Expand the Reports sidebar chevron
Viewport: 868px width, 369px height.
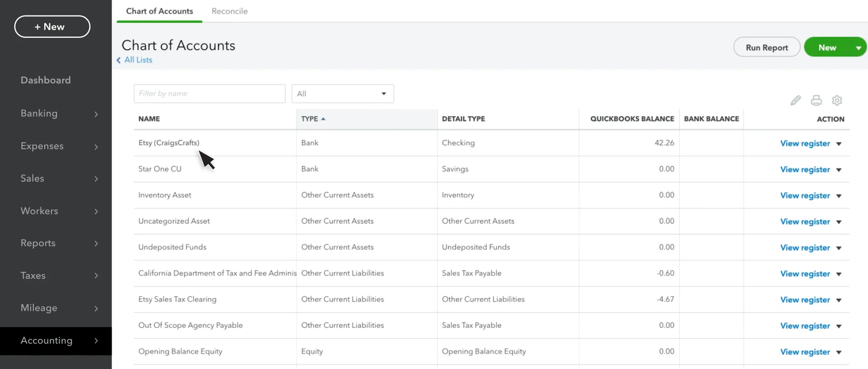click(x=96, y=244)
